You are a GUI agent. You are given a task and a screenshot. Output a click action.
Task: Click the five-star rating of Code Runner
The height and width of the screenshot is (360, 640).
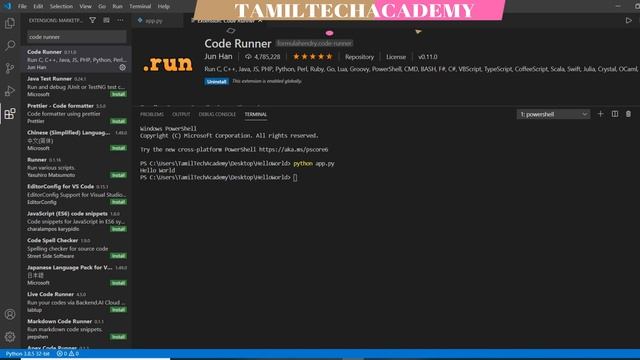pyautogui.click(x=313, y=57)
